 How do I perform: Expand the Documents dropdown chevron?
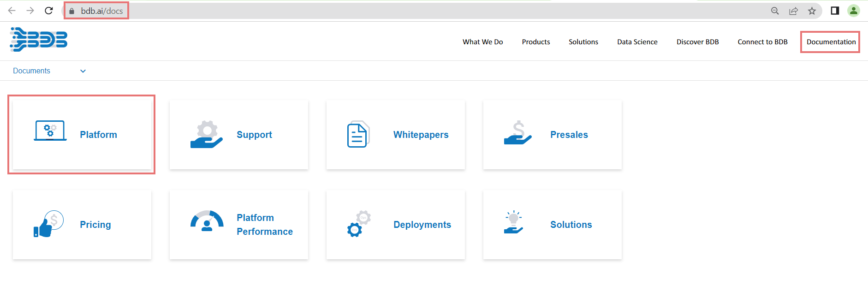[x=83, y=71]
